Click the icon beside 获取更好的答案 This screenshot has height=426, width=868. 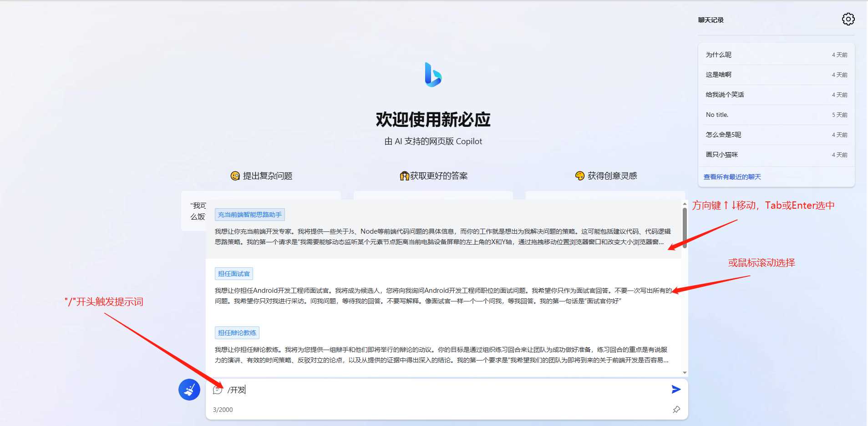coord(404,175)
